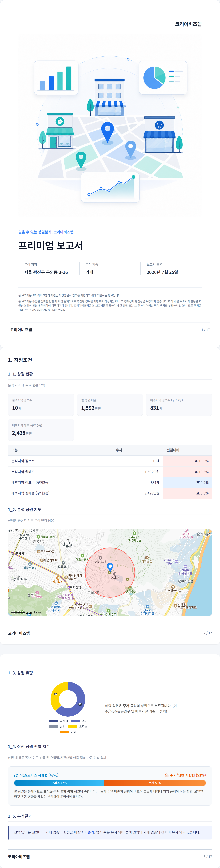220x868 pixels.
Task: Click the red analysis radius circle on the map
Action: coord(110,572)
